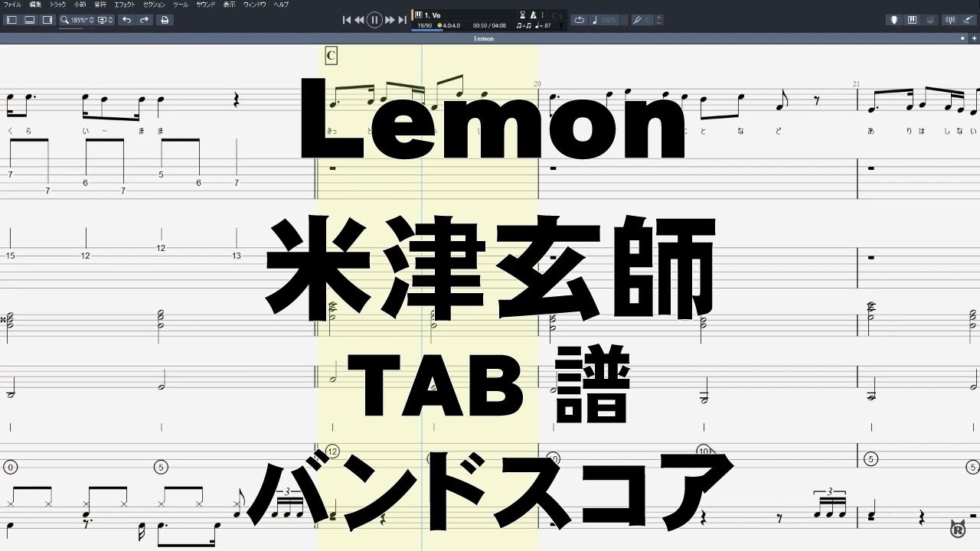Image resolution: width=980 pixels, height=551 pixels.
Task: Show the guitar fretboard view
Action: tap(893, 20)
